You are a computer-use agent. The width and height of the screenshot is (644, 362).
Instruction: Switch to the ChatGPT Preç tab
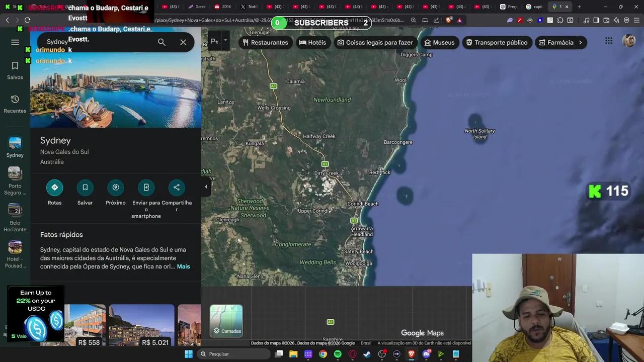[x=509, y=7]
